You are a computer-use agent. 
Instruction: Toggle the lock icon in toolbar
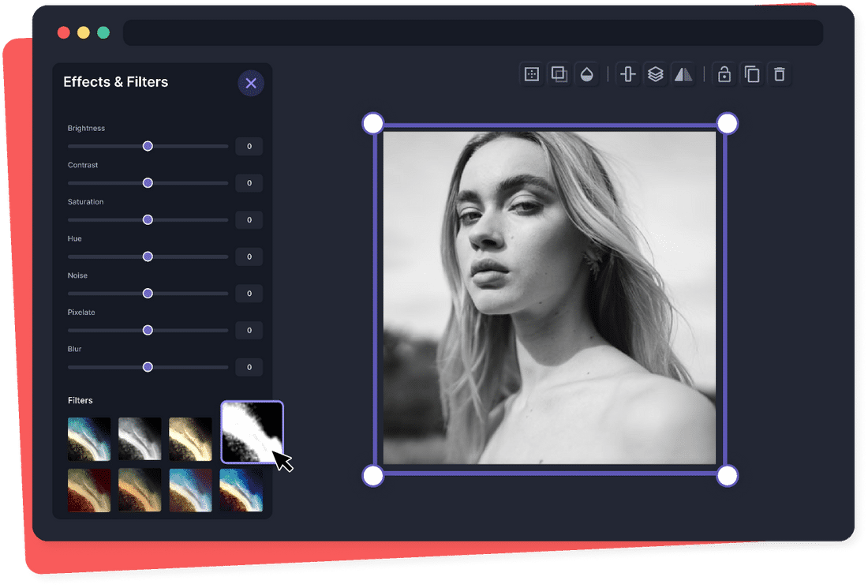coord(724,74)
